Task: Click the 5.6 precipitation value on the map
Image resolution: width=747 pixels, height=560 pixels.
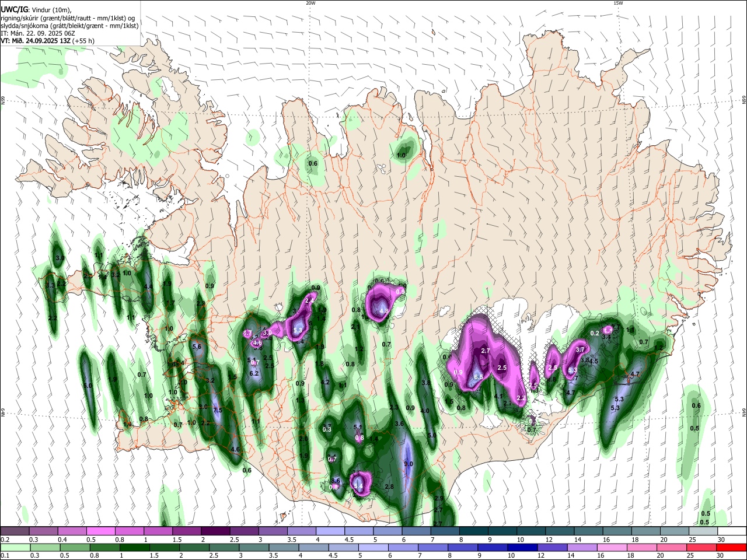Action: pyautogui.click(x=197, y=346)
